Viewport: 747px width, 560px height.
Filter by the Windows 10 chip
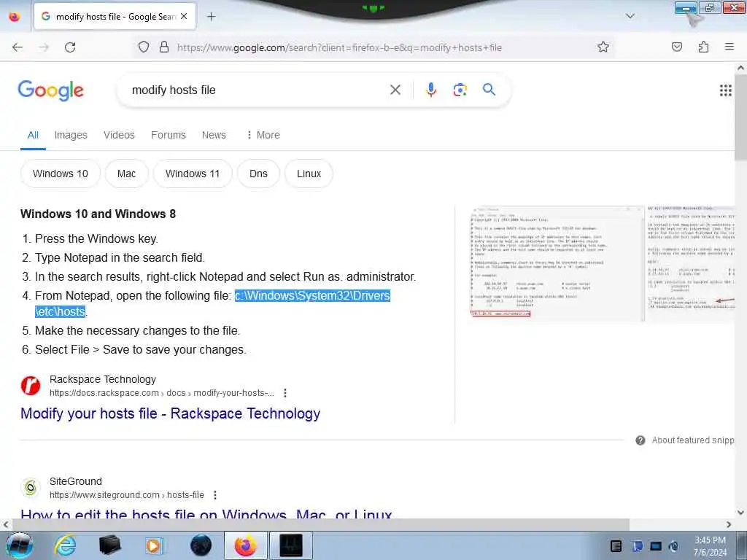(x=61, y=174)
